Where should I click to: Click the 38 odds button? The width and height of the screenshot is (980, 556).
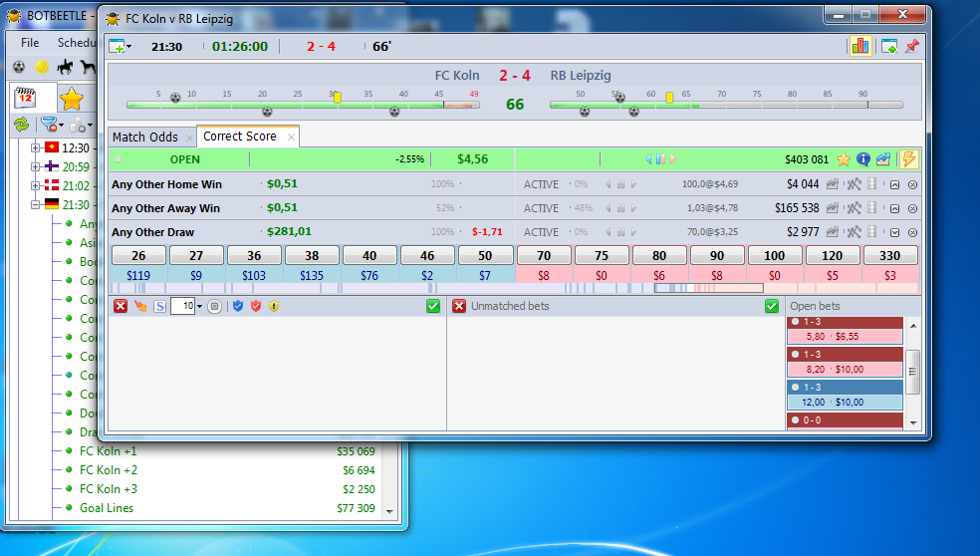pyautogui.click(x=312, y=255)
